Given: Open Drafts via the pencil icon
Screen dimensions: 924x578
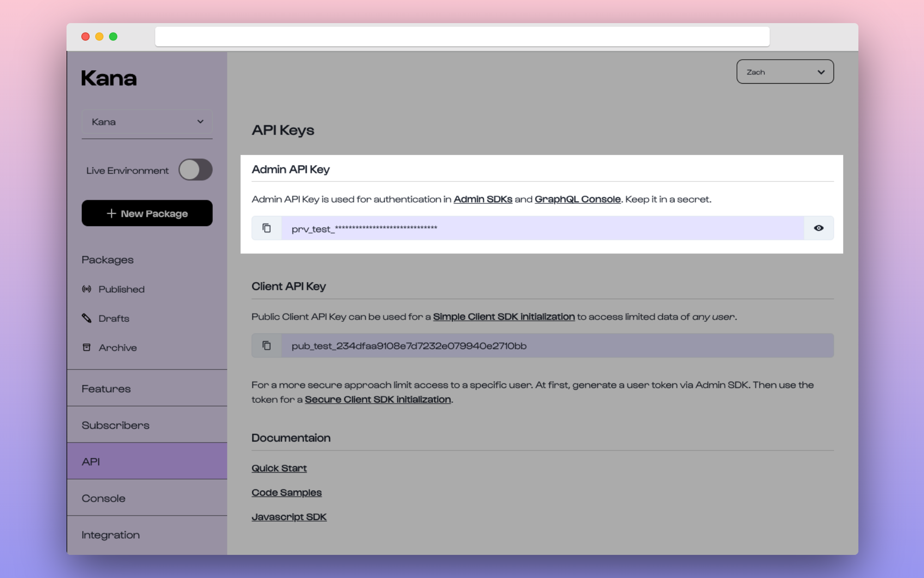Looking at the screenshot, I should [87, 318].
